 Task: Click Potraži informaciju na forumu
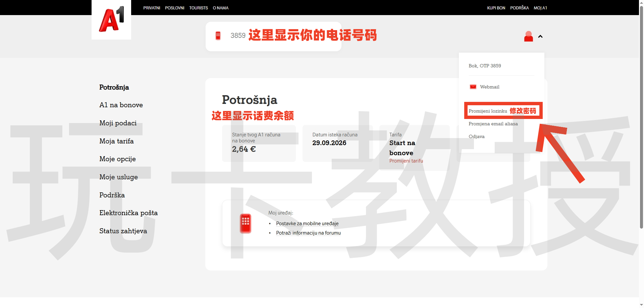pyautogui.click(x=308, y=233)
